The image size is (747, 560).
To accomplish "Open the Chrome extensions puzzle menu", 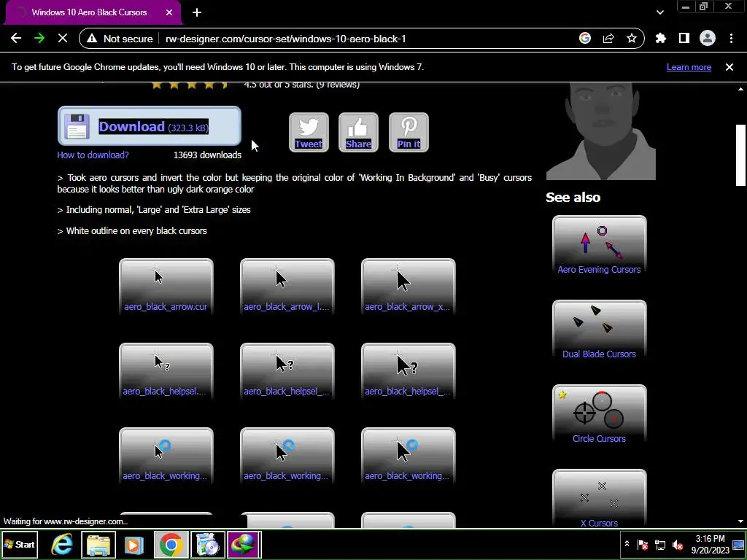I will point(661,39).
